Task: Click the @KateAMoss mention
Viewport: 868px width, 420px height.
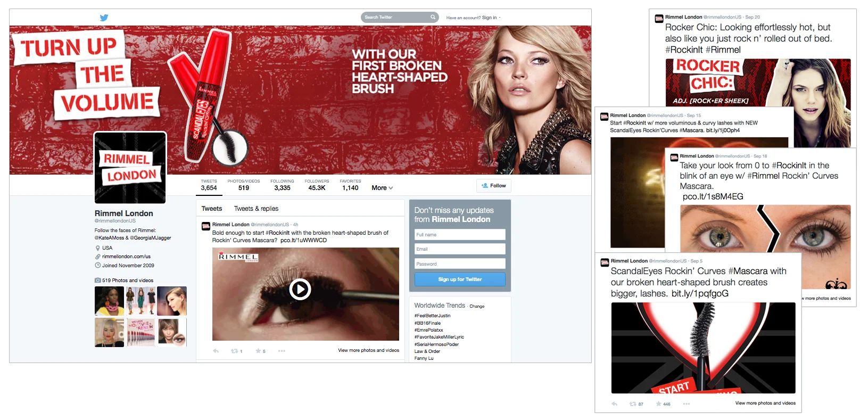Action: tap(109, 238)
